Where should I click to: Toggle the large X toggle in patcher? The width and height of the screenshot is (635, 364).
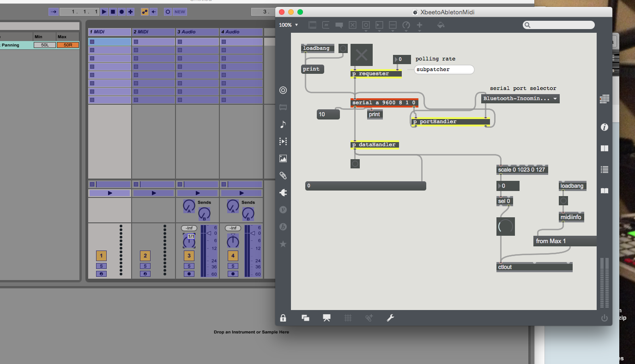click(x=362, y=55)
